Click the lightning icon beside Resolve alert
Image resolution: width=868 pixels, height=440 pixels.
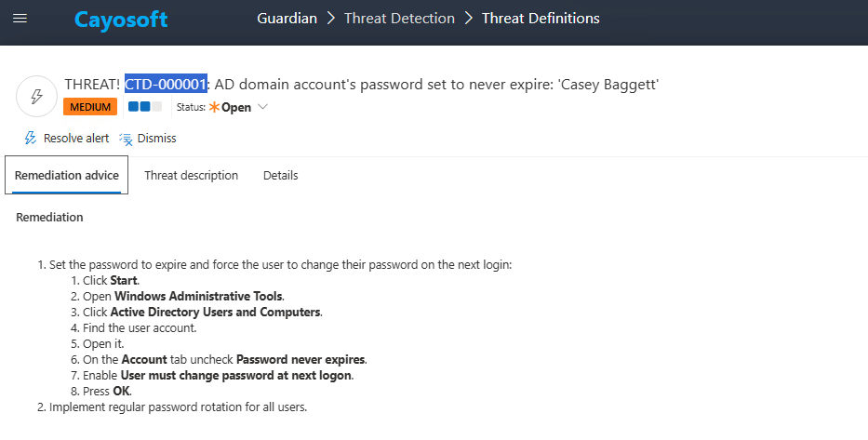coord(31,139)
